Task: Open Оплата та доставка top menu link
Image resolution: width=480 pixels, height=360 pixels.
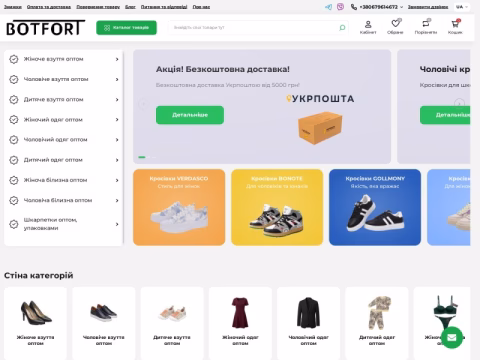Action: 49,7
